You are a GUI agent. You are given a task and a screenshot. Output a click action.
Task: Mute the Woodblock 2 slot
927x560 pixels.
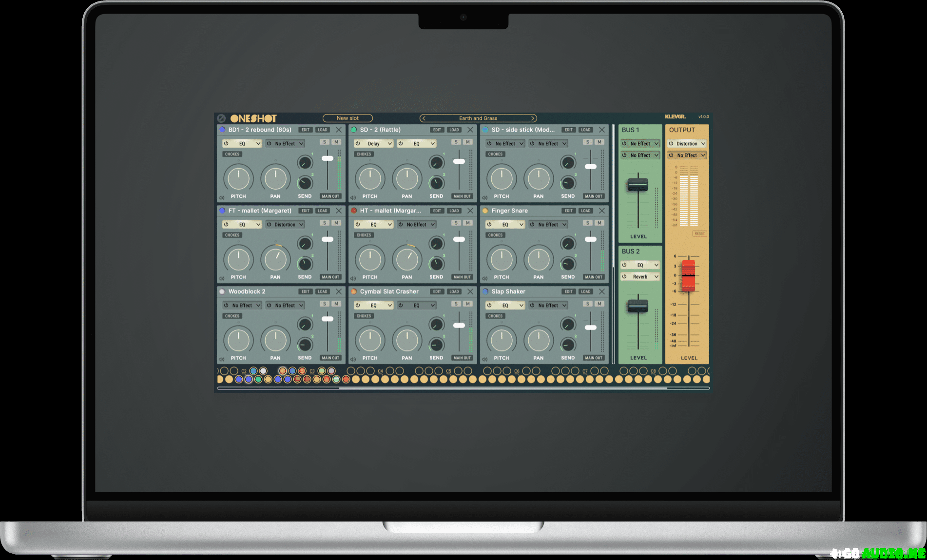coord(336,304)
